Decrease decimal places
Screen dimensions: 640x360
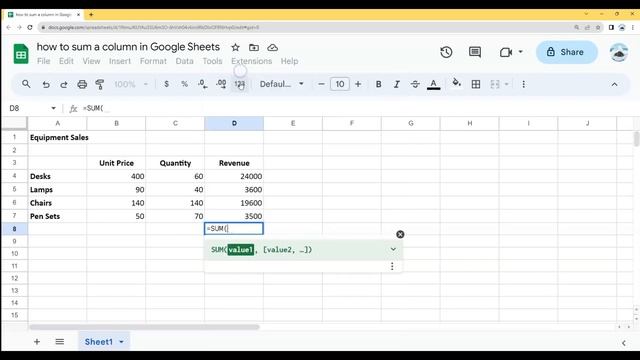coord(202,84)
